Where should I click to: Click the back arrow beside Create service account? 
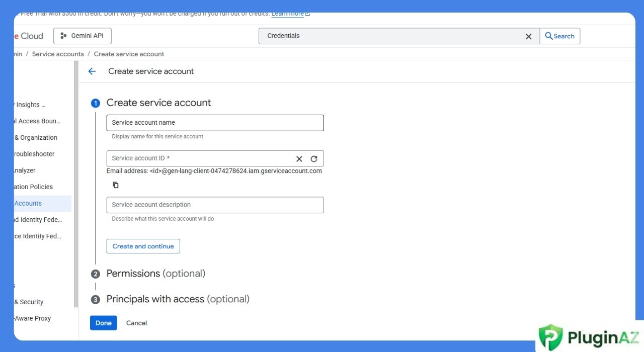(92, 71)
